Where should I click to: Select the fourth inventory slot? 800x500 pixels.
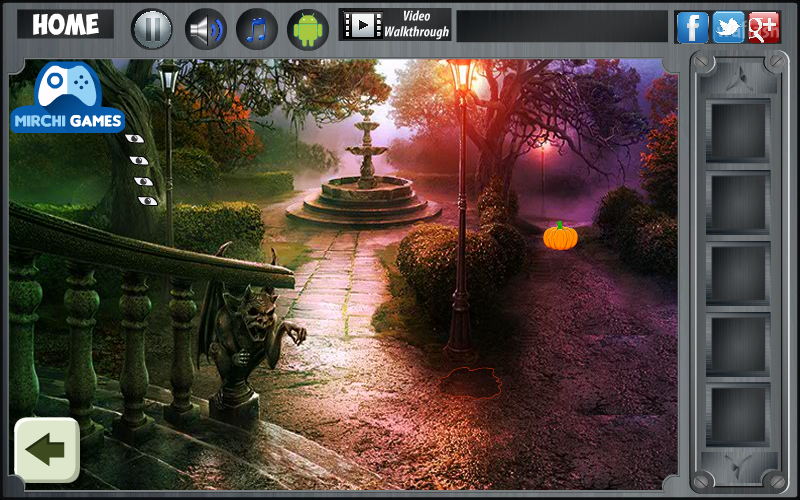click(738, 345)
